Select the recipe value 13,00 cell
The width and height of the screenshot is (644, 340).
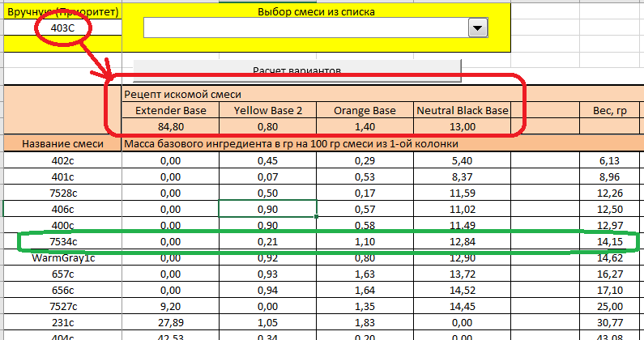(462, 127)
